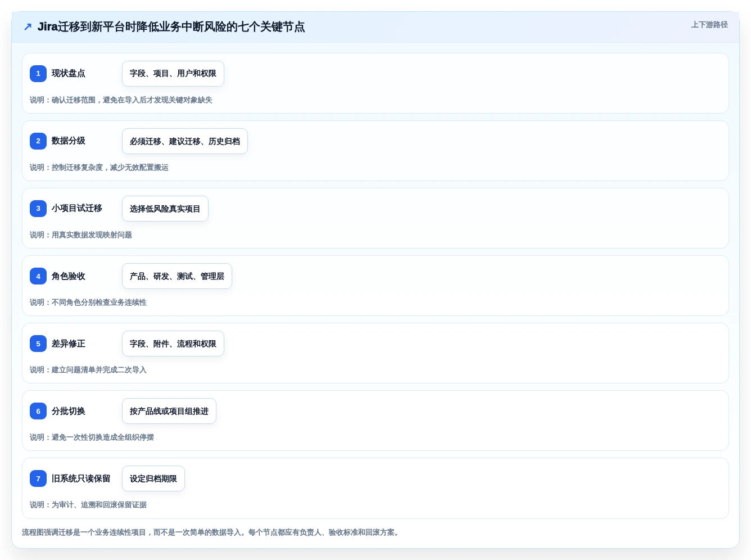Click the 选择低风险真实项目 chip
This screenshot has height=560, width=751.
(x=165, y=209)
